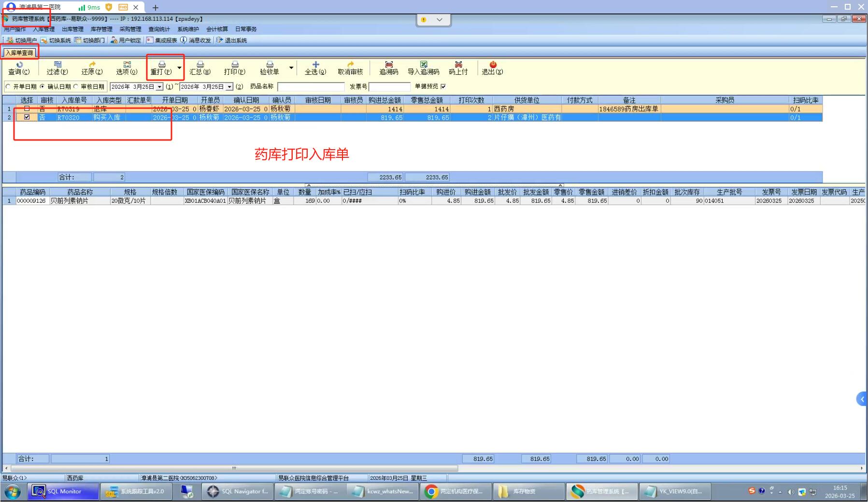Click 退出系统 exit system
Image resolution: width=868 pixels, height=502 pixels.
tap(231, 40)
